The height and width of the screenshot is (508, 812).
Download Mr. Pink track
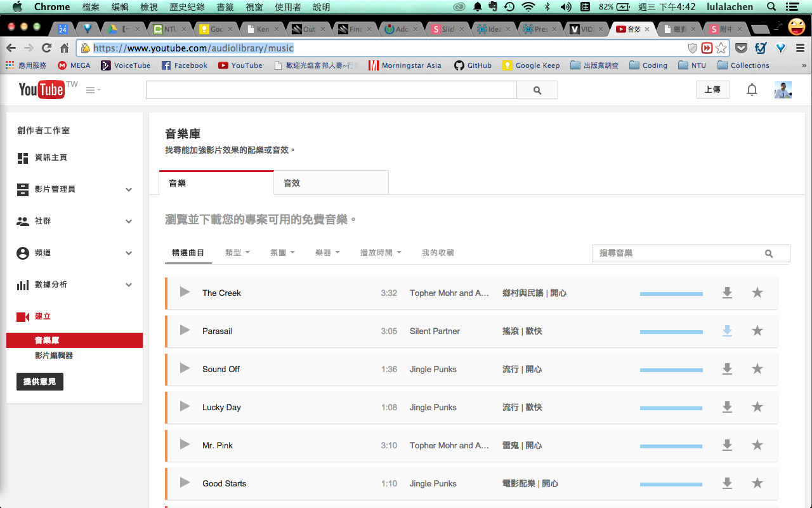pos(728,445)
